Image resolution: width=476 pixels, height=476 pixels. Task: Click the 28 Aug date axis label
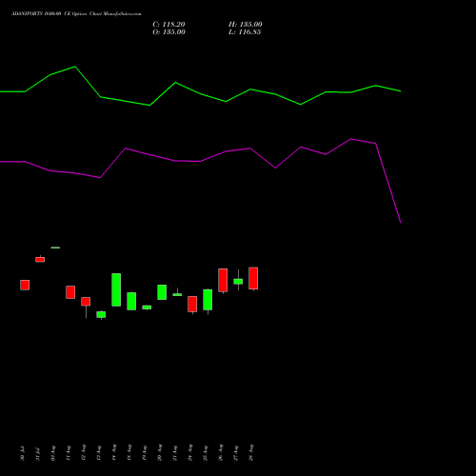[250, 452]
